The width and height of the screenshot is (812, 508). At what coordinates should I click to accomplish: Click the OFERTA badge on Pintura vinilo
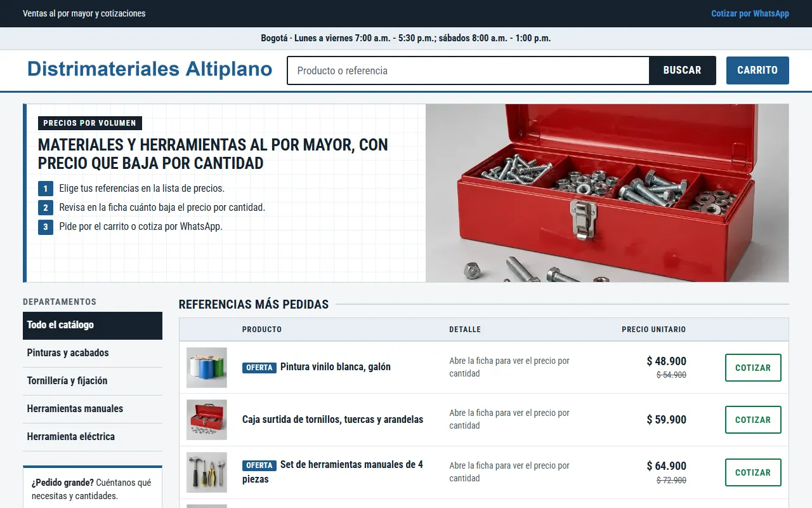(x=259, y=368)
